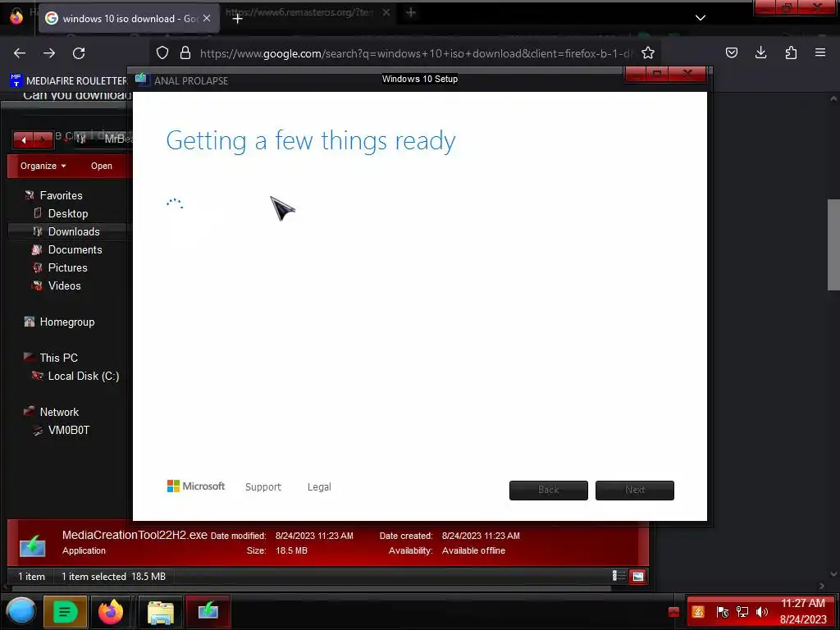Open the green notes app on taskbar

(x=66, y=612)
